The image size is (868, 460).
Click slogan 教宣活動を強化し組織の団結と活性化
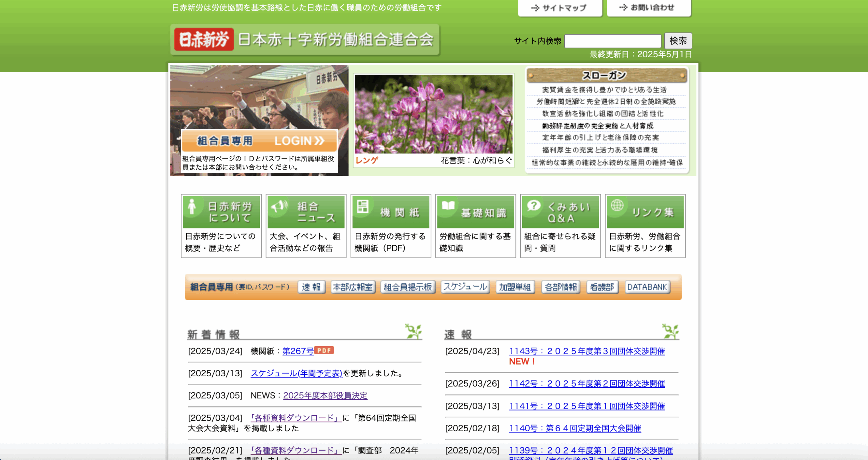tap(603, 114)
